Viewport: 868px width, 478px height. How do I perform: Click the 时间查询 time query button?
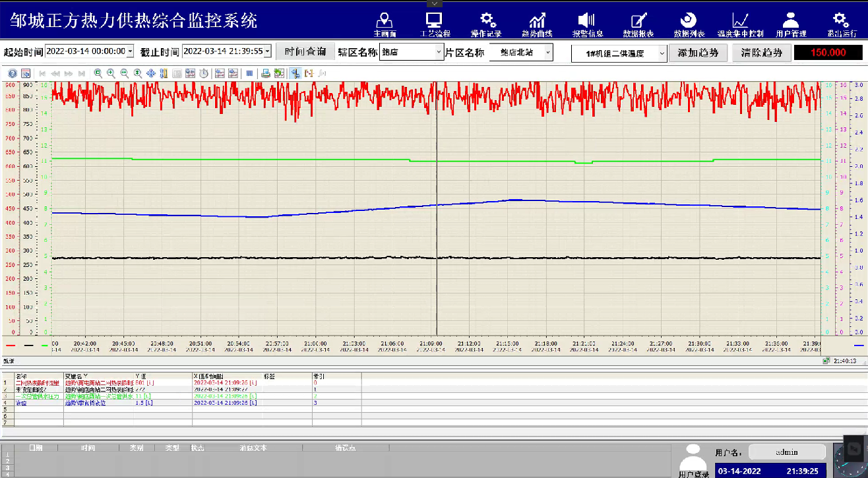tap(305, 51)
